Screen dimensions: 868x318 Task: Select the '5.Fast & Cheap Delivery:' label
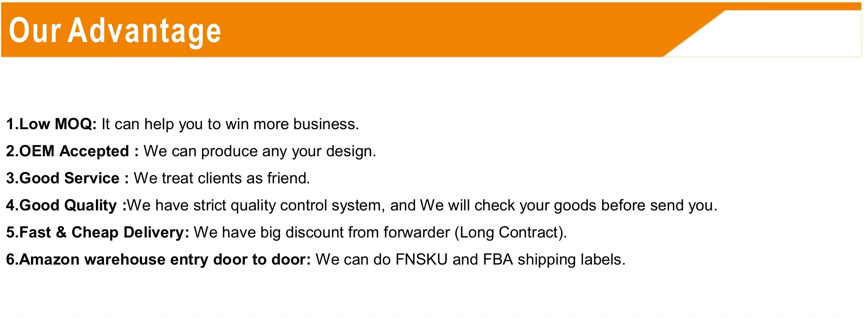pos(98,232)
